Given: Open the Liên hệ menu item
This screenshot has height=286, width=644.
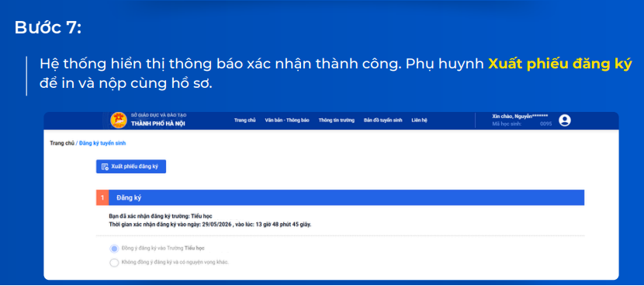Looking at the screenshot, I should pyautogui.click(x=419, y=120).
